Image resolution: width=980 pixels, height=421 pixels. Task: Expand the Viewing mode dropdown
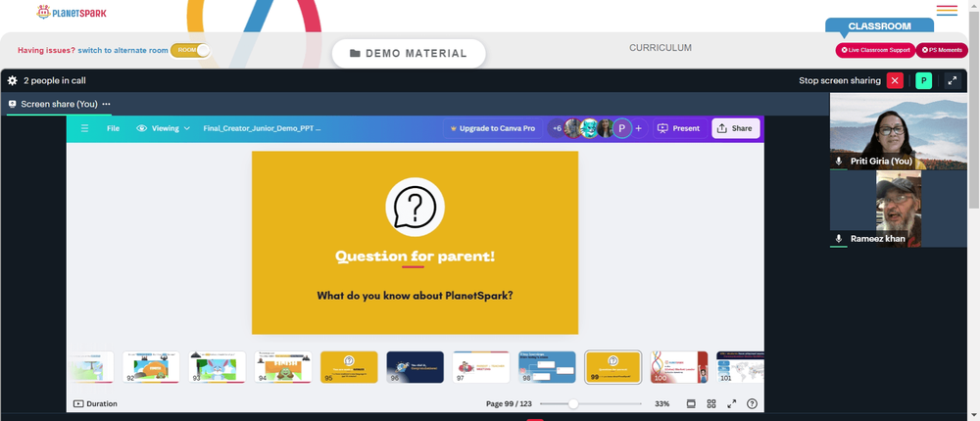click(163, 128)
